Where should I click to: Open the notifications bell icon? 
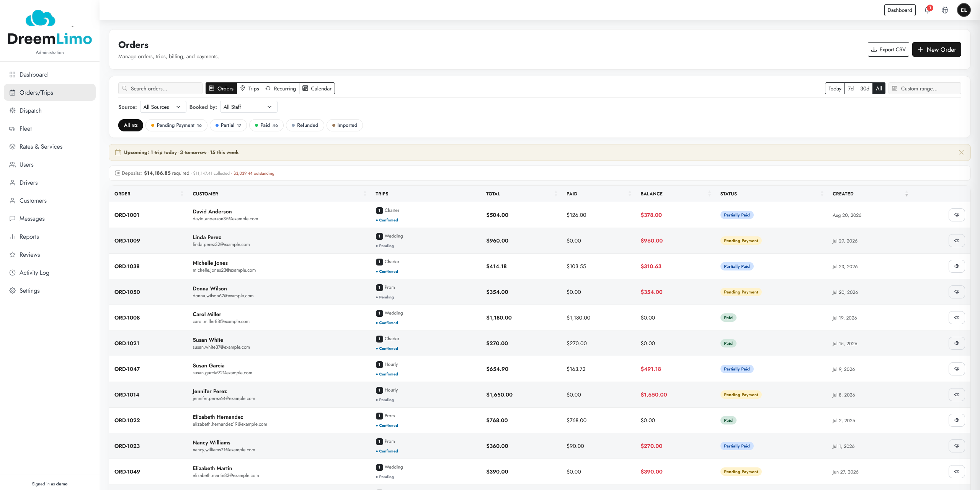pyautogui.click(x=927, y=10)
